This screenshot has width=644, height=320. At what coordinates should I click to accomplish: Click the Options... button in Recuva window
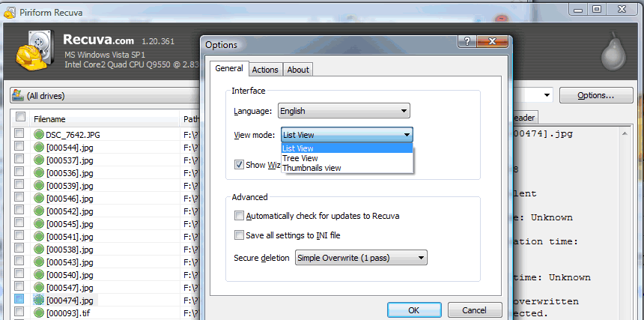coord(595,95)
